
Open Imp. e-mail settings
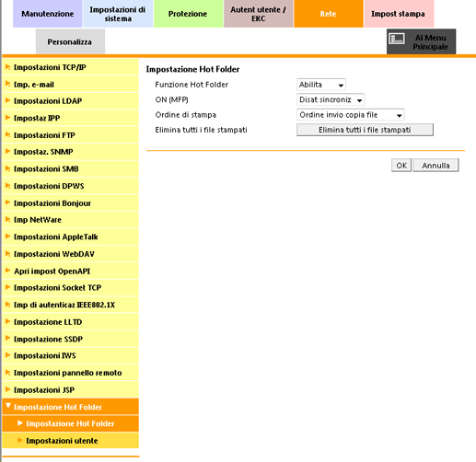click(x=71, y=85)
